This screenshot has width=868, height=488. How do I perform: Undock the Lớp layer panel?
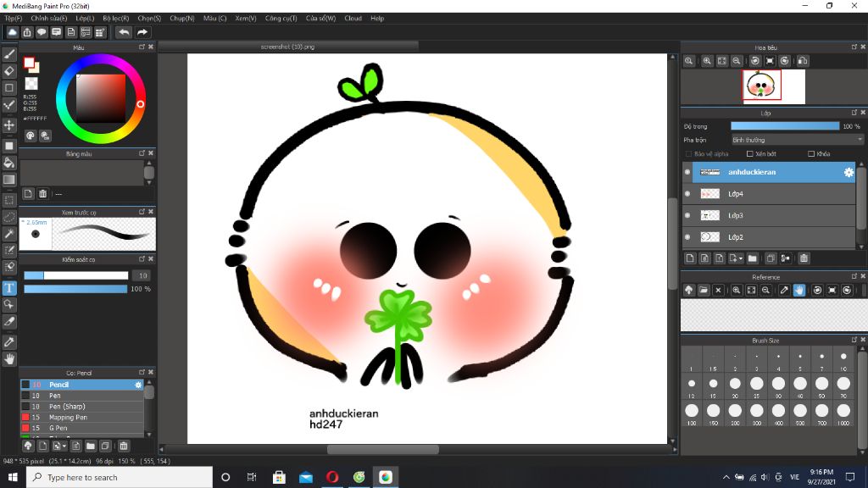click(x=854, y=113)
